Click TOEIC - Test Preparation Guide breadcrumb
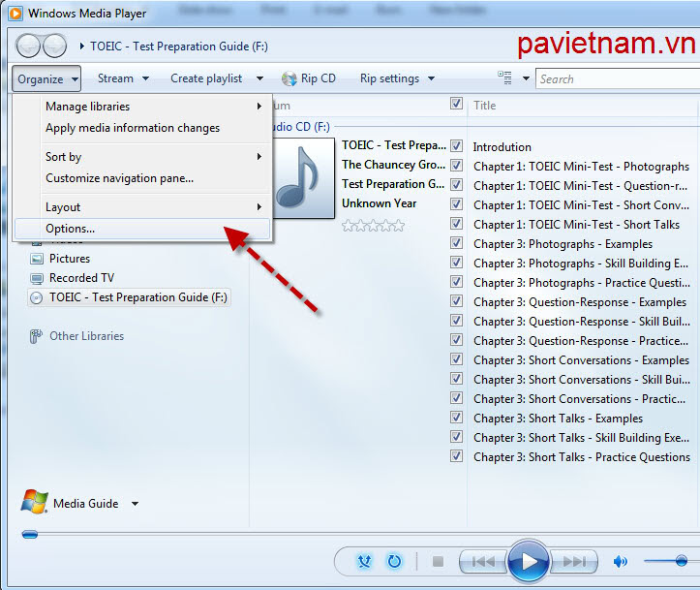The height and width of the screenshot is (590, 700). pyautogui.click(x=179, y=47)
